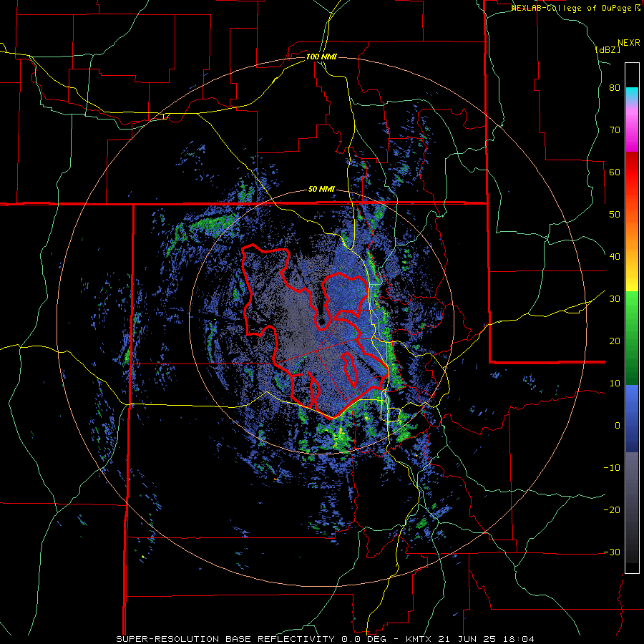The image size is (644, 644).
Task: Click the 70 dBZ scale value
Action: point(615,130)
